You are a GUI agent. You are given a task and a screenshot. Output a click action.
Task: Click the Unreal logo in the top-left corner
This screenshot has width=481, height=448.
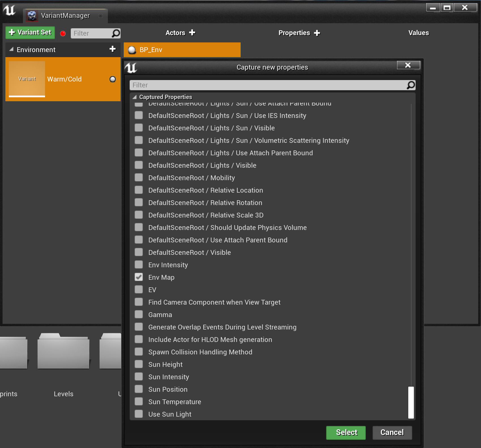9,10
